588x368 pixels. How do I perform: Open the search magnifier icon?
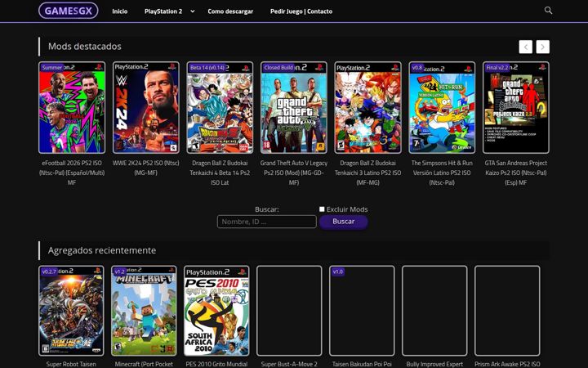[548, 11]
